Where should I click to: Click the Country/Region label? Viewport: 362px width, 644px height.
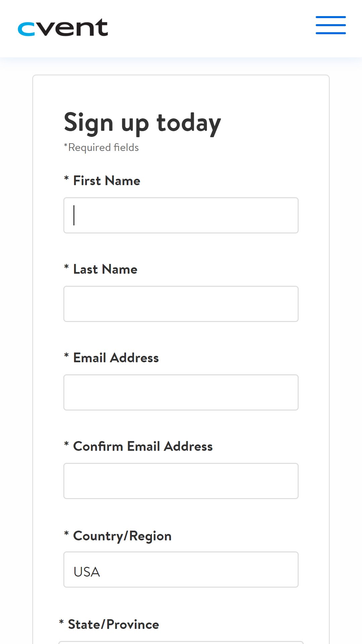[122, 536]
